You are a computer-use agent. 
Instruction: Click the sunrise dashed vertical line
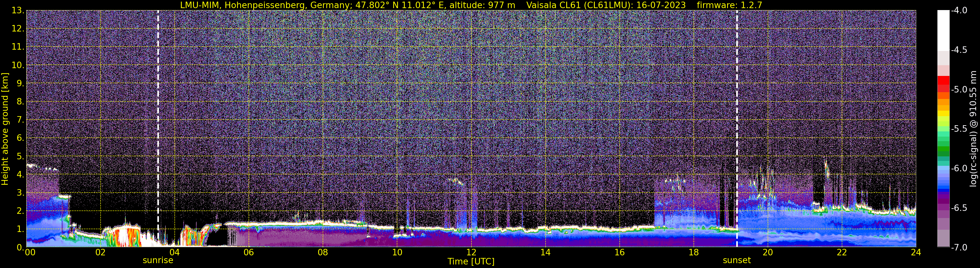point(158,128)
